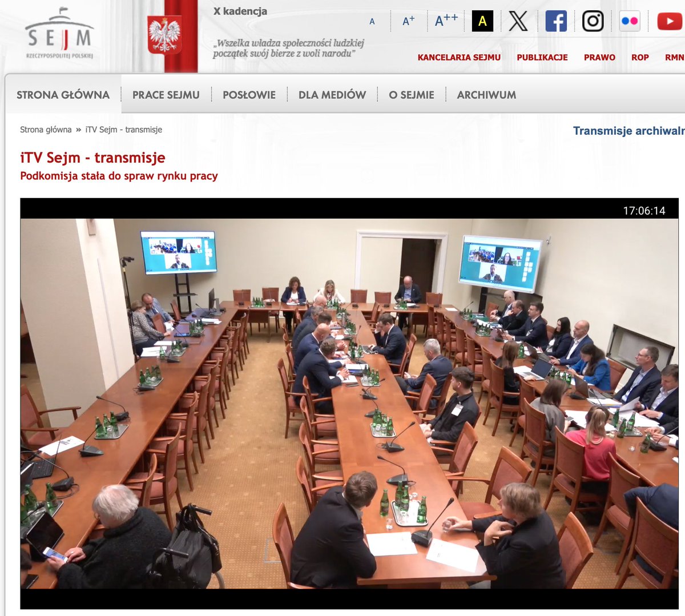685x616 pixels.
Task: Open the Prawo link
Action: tap(599, 57)
